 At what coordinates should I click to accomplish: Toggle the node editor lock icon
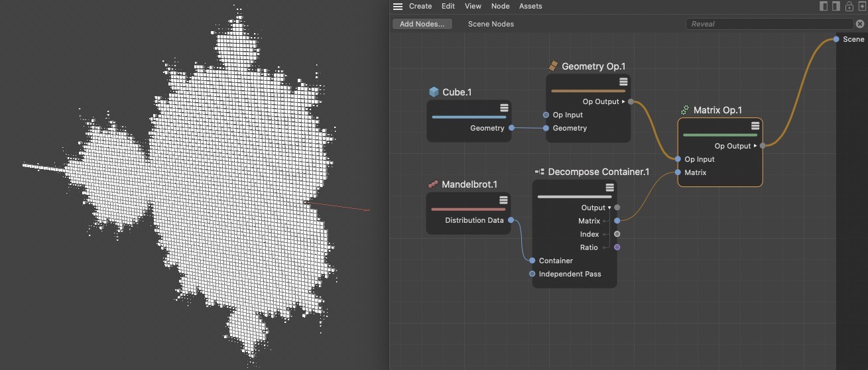point(849,7)
